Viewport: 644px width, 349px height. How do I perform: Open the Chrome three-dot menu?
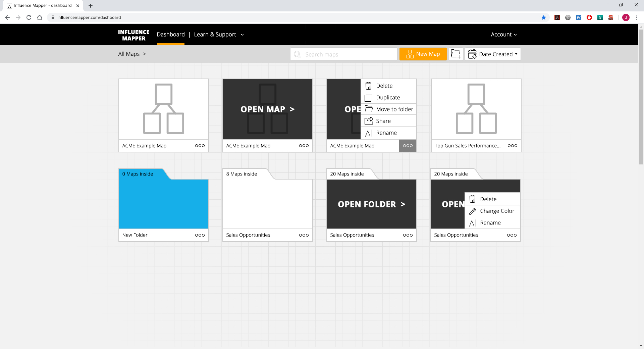point(637,17)
